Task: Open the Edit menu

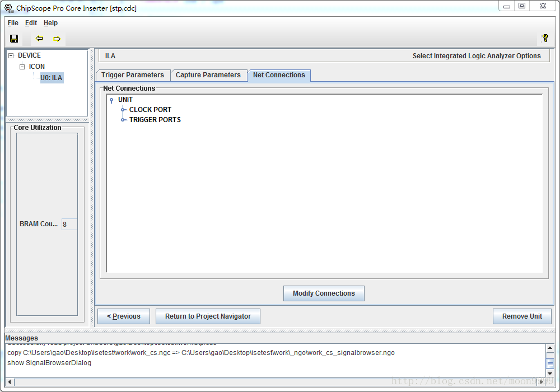Action: [31, 23]
